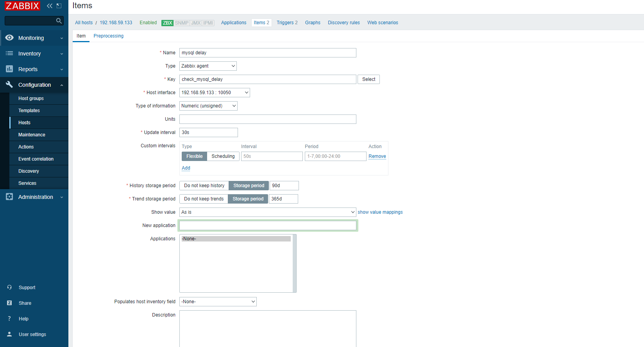Viewport: 644px width, 347px height.
Task: Focus the Name field
Action: pyautogui.click(x=268, y=53)
